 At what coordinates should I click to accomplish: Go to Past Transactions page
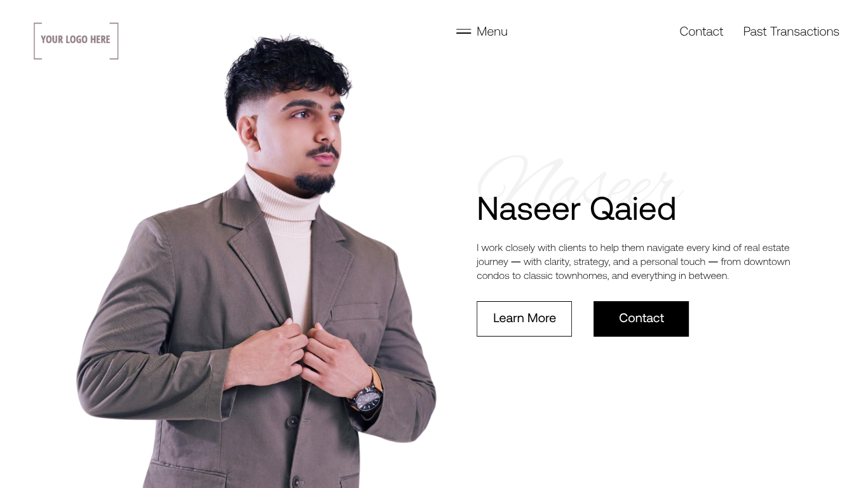coord(791,31)
